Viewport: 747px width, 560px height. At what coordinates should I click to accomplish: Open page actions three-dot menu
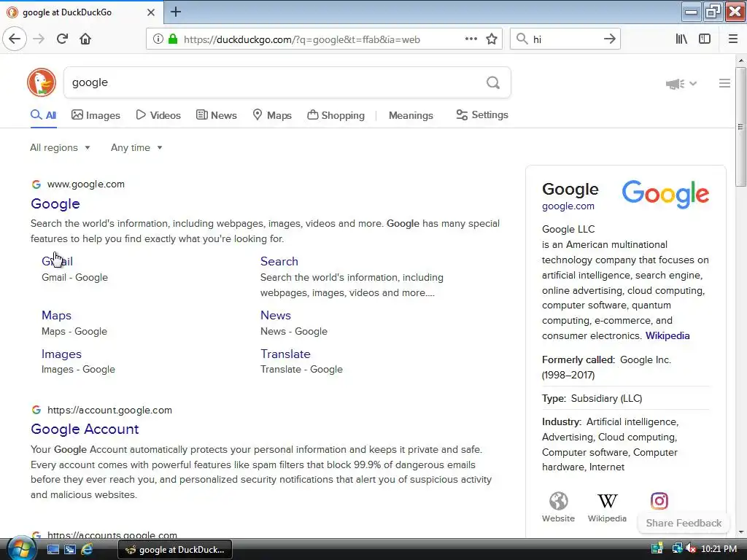(x=471, y=39)
